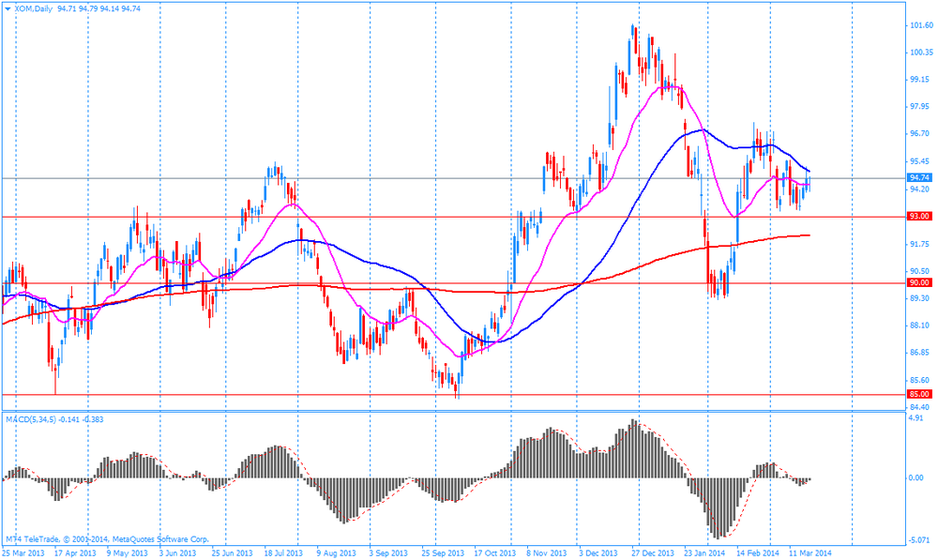Select the MACD(5,34,5) indicator label
938x560 pixels.
coord(31,419)
